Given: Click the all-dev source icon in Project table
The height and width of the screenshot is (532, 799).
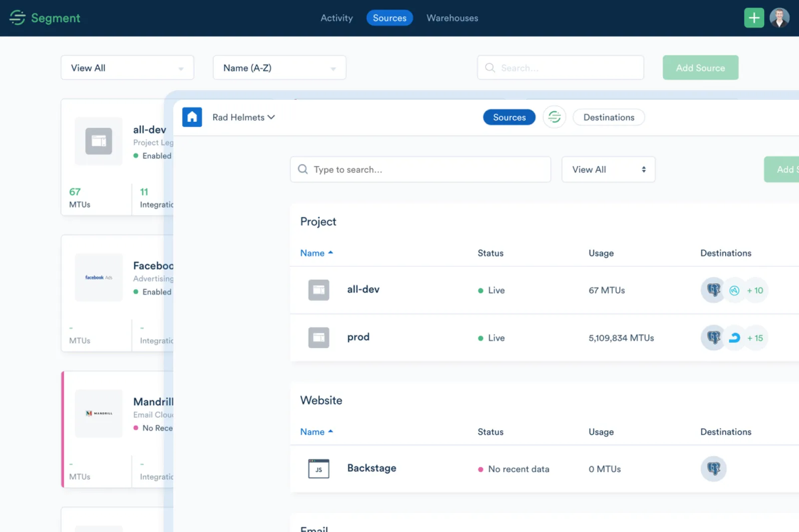Looking at the screenshot, I should click(319, 290).
